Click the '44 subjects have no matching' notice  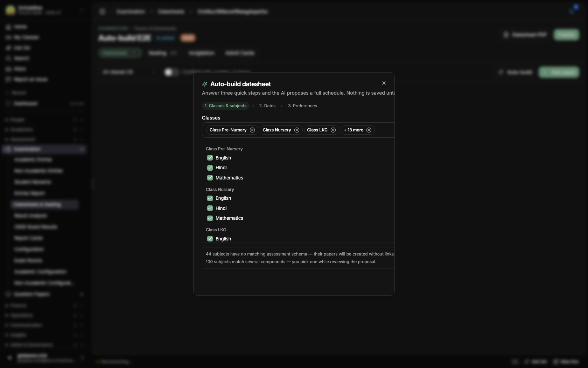tap(300, 254)
